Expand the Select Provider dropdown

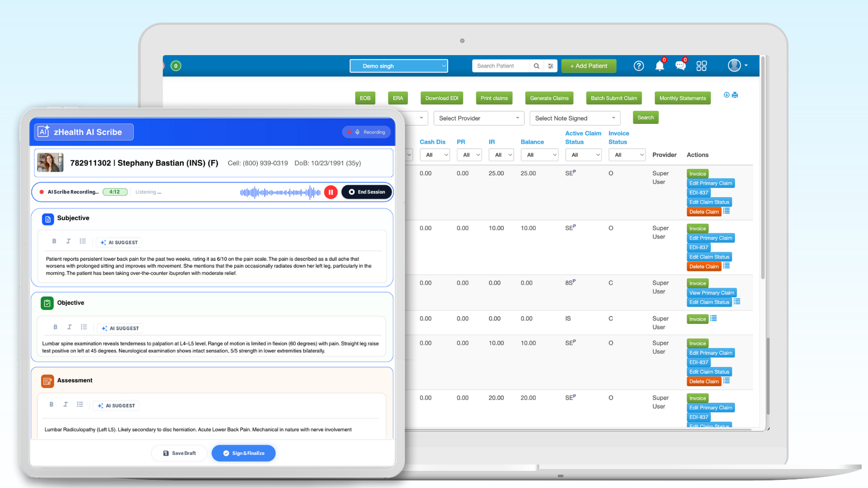(x=478, y=118)
